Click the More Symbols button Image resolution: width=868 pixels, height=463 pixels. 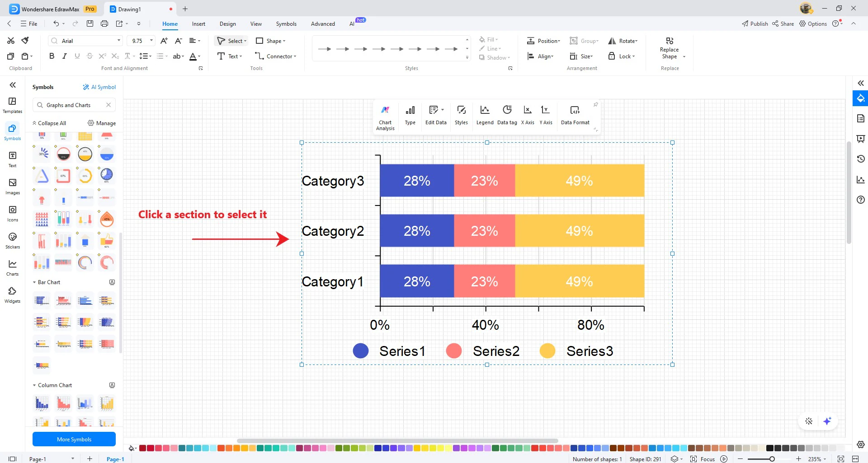tap(74, 439)
